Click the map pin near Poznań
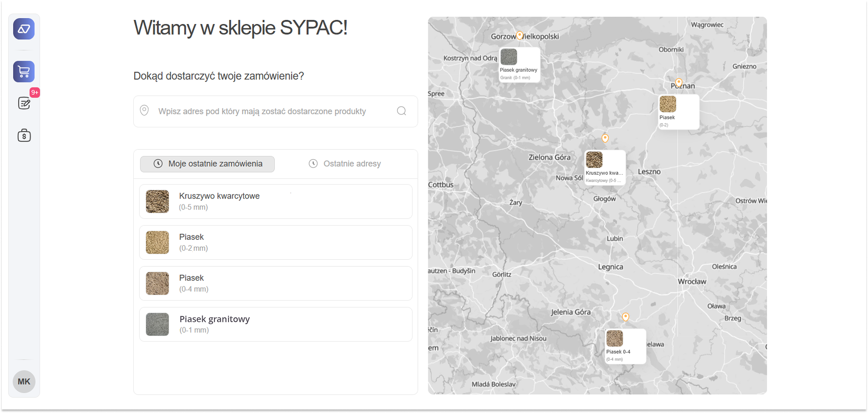This screenshot has height=413, width=868. tap(678, 83)
